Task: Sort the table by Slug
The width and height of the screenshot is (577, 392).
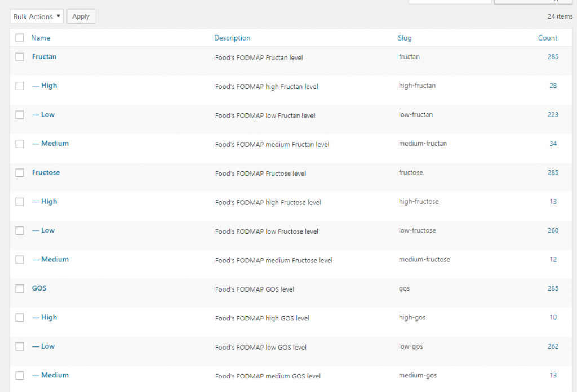Action: pyautogui.click(x=405, y=37)
